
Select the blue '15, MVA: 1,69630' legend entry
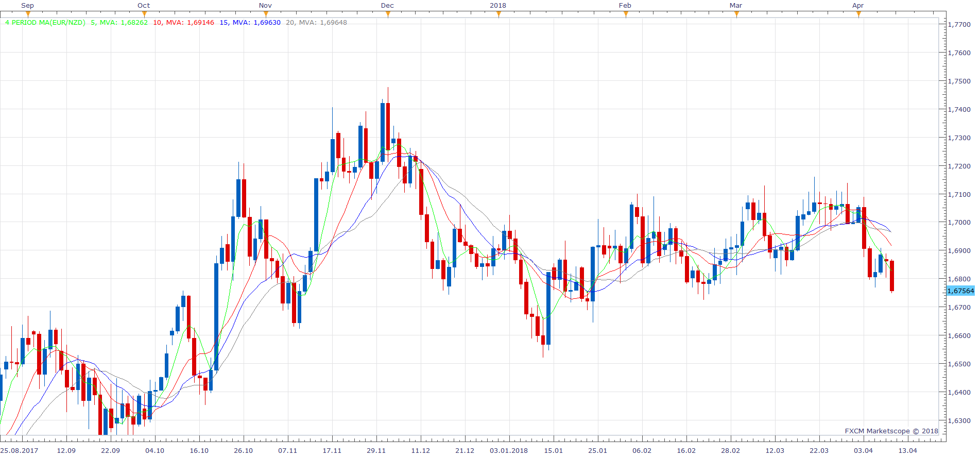tap(250, 23)
